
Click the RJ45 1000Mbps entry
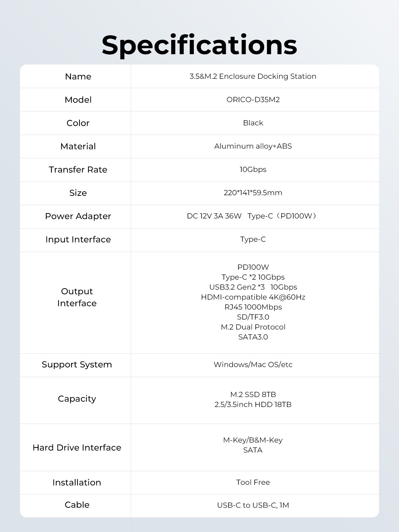253,307
